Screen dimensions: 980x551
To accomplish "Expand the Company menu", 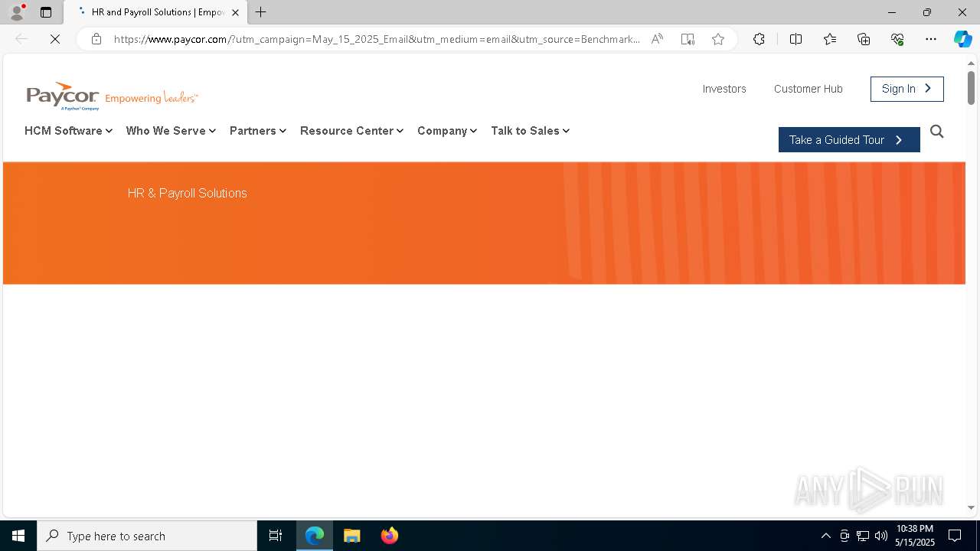I will click(447, 131).
